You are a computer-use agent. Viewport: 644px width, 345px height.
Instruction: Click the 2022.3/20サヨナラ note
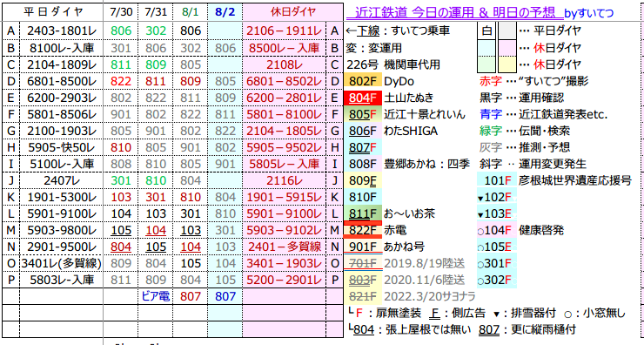point(430,296)
